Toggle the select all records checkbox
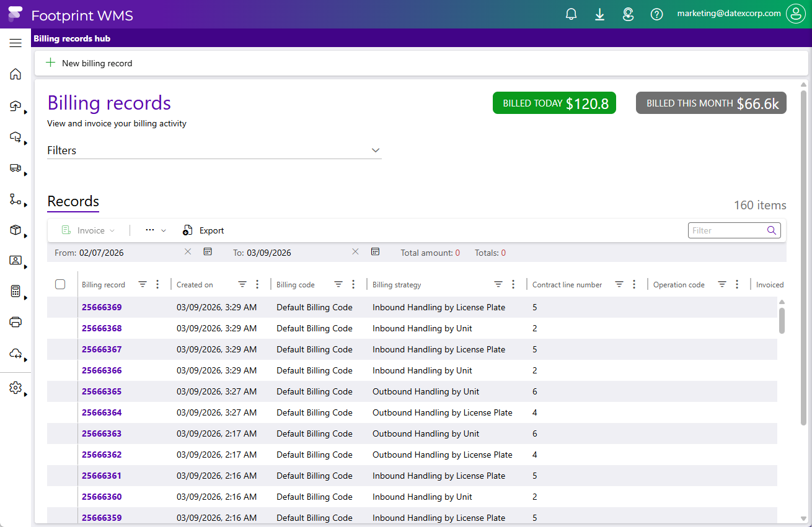The image size is (812, 527). click(x=60, y=284)
